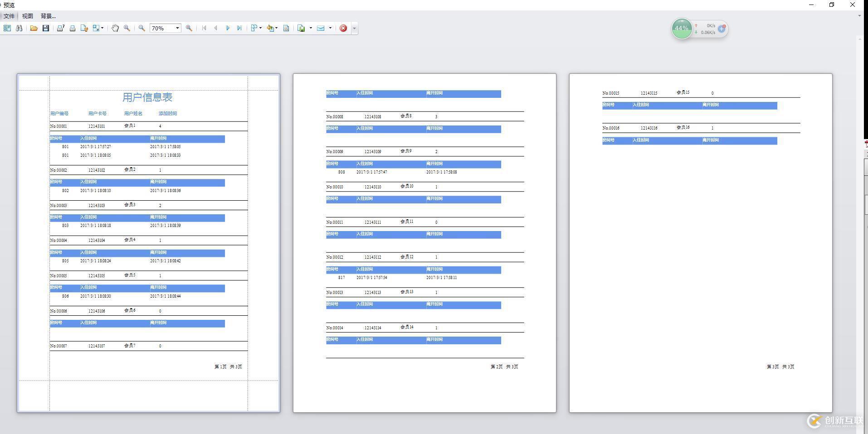Close the preview with the red X icon
868x434 pixels.
click(x=343, y=28)
